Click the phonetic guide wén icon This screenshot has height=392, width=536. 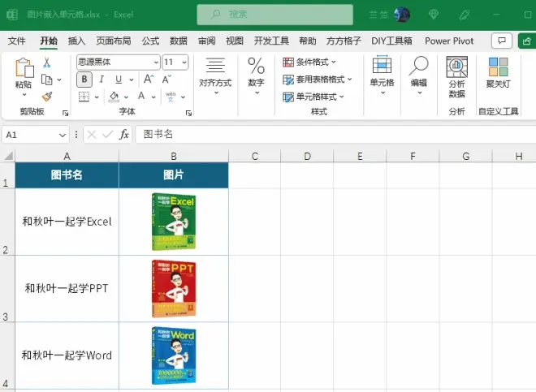tap(171, 97)
